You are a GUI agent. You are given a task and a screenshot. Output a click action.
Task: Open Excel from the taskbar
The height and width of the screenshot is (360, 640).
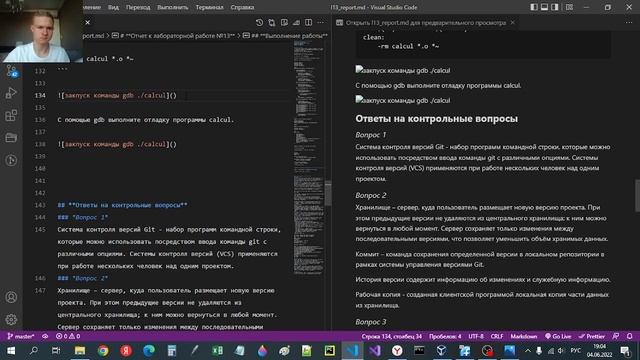(218, 351)
